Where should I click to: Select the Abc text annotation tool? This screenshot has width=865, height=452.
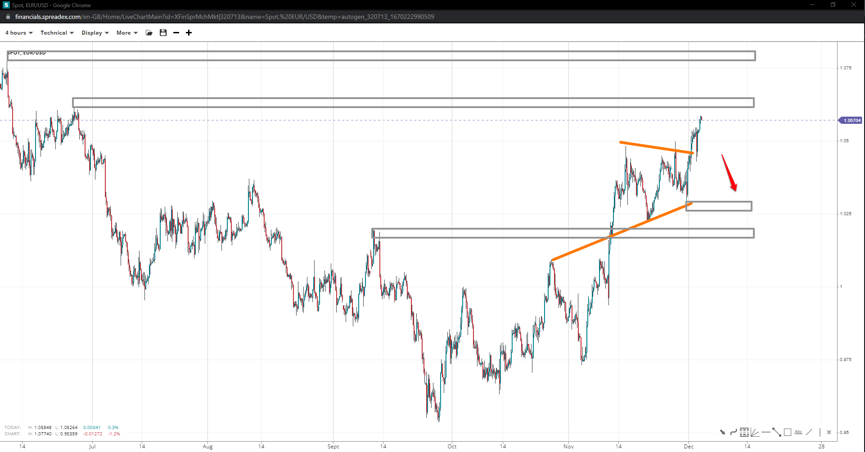pos(798,432)
